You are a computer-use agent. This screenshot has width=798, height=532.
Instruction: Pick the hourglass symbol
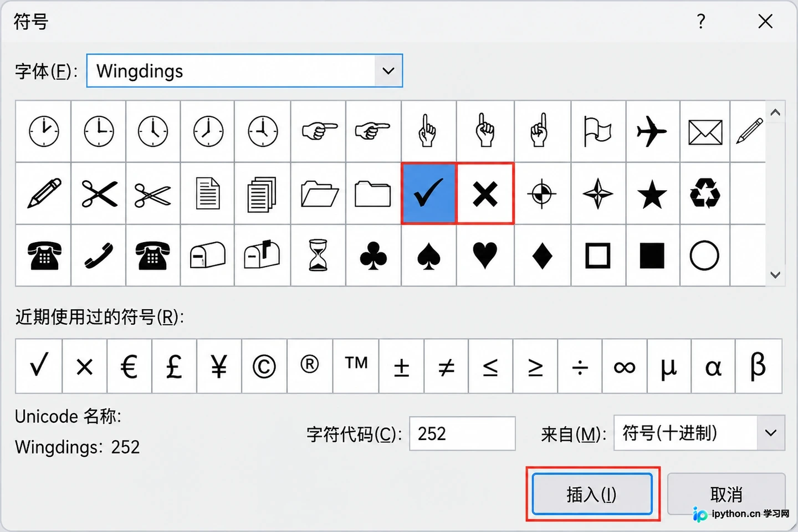point(319,255)
